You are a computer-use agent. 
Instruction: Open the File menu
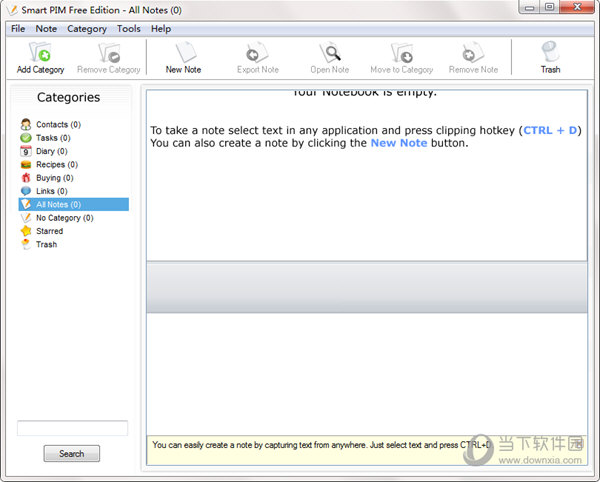pos(18,29)
